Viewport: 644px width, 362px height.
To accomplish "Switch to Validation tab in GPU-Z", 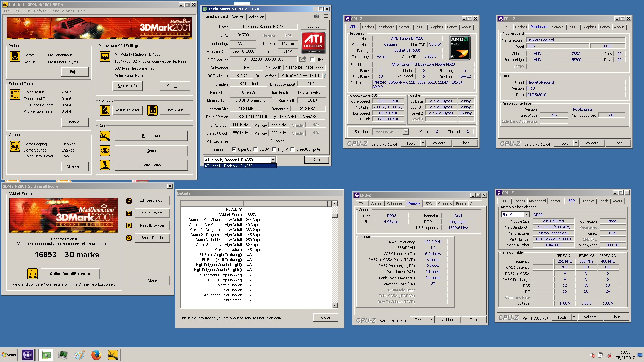I will (x=256, y=17).
